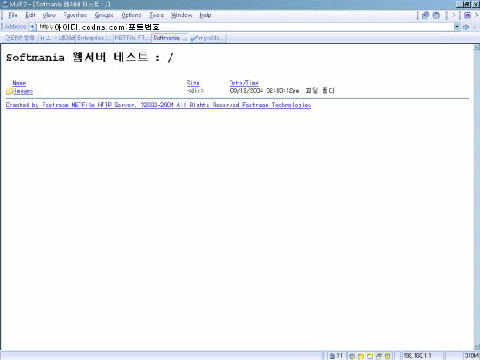The image size is (480, 360).
Task: Open the Options menu
Action: click(x=131, y=15)
